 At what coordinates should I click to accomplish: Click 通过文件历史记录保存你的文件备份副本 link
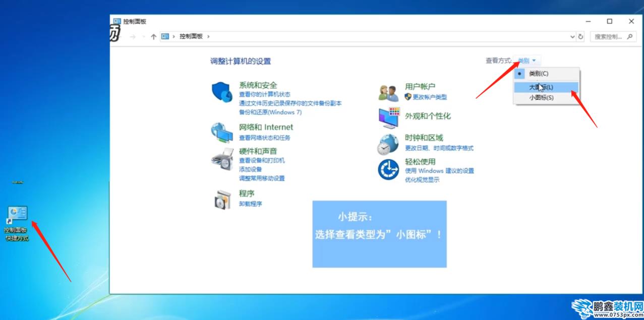click(x=290, y=103)
